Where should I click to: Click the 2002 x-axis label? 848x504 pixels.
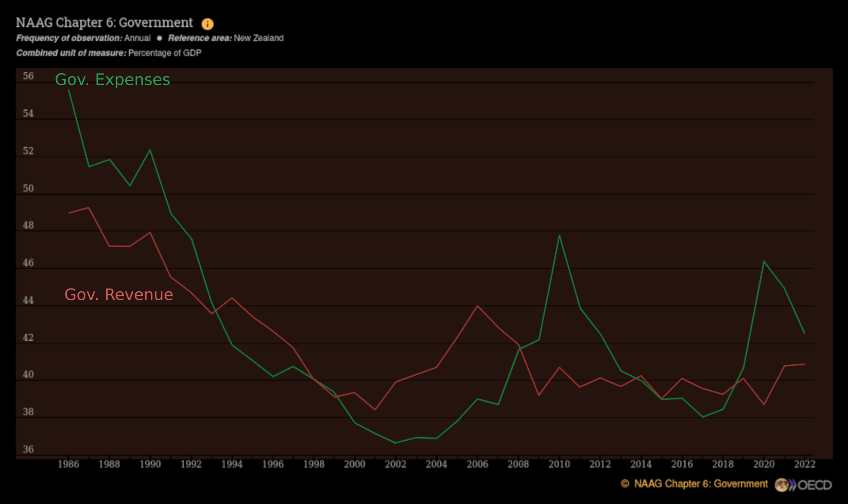(396, 464)
